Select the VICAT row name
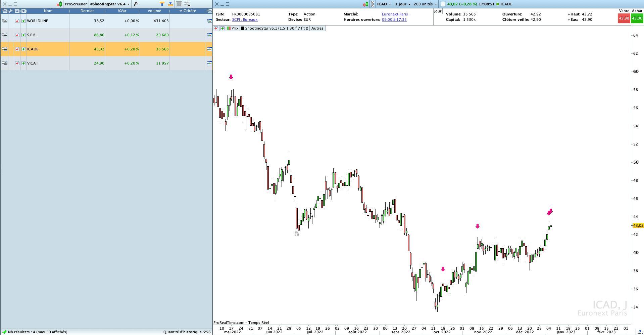The height and width of the screenshot is (335, 644). [33, 63]
